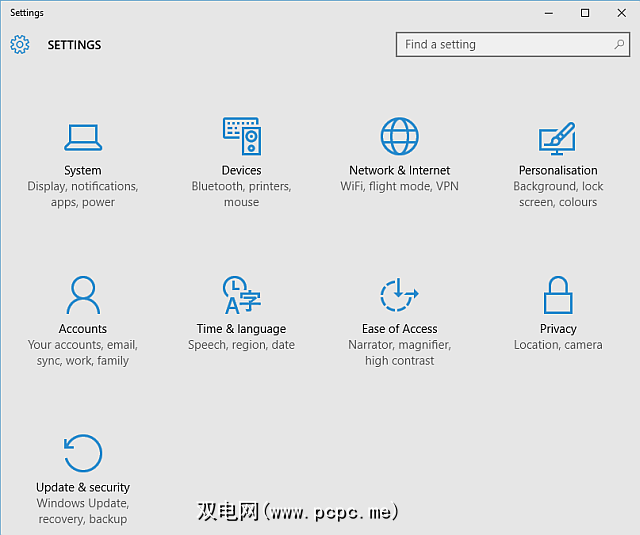Click the 'Update & security' label
This screenshot has width=640, height=535.
click(x=83, y=488)
